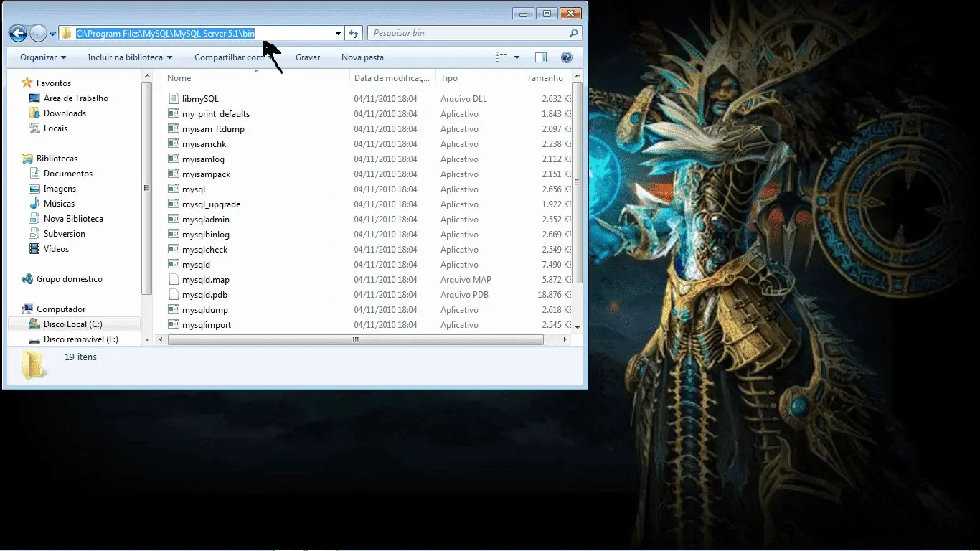Screen dimensions: 980x551
Task: Click the mysql application icon
Action: tap(174, 189)
